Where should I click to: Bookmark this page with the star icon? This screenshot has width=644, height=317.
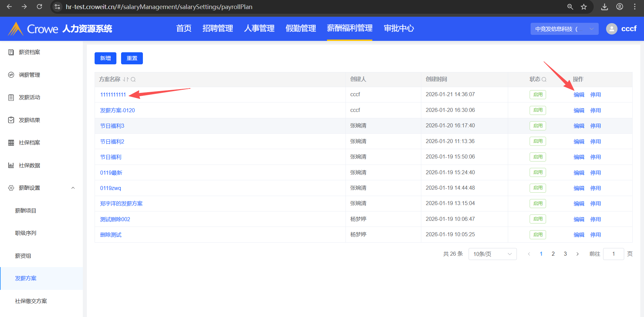tap(584, 7)
